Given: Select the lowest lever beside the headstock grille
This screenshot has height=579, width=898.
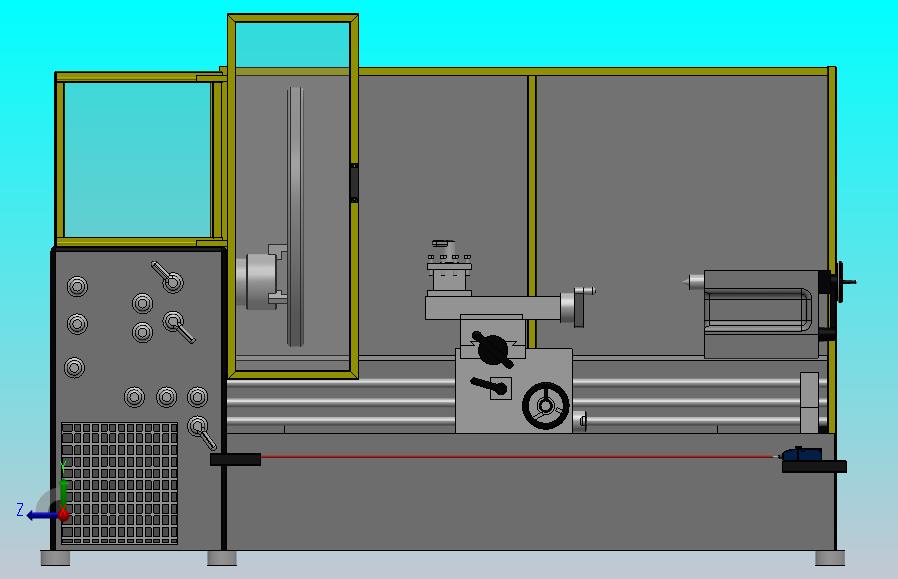Looking at the screenshot, I should pos(202,432).
